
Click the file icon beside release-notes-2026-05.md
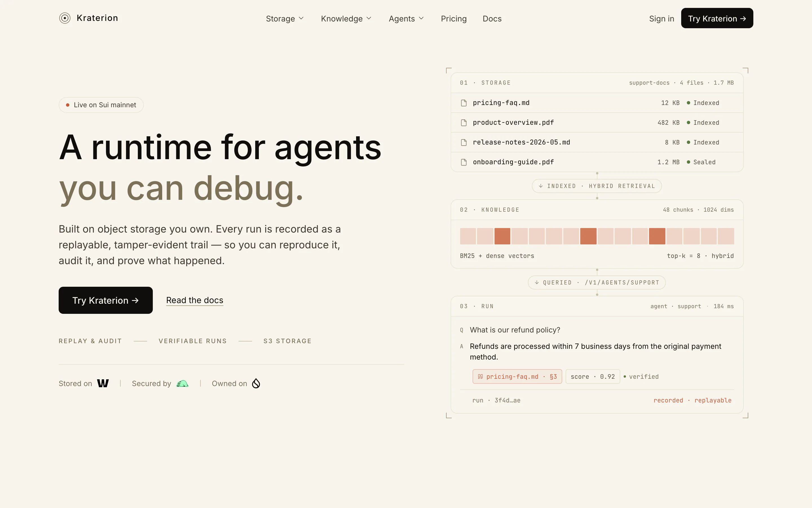[464, 143]
